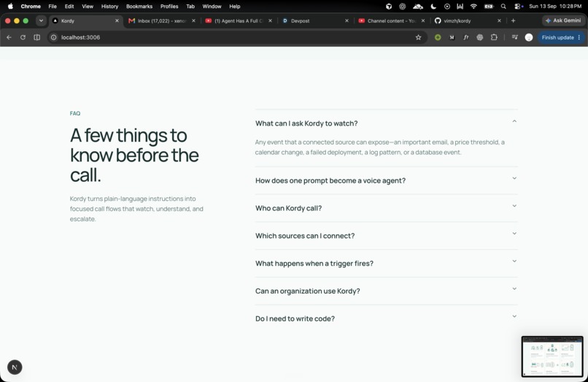This screenshot has height=382, width=588.
Task: Click the FAQ section label
Action: (x=75, y=113)
